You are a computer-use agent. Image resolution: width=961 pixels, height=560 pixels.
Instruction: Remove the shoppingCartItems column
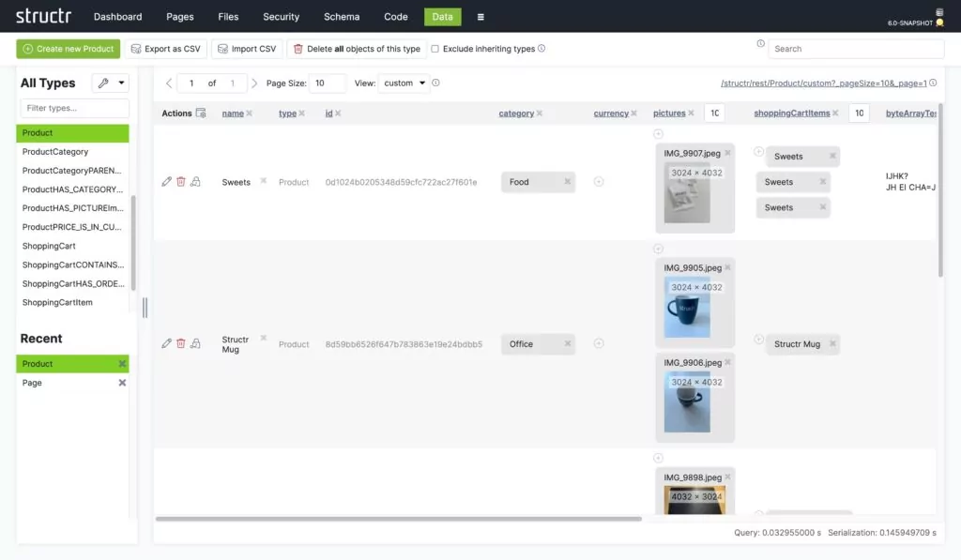835,114
